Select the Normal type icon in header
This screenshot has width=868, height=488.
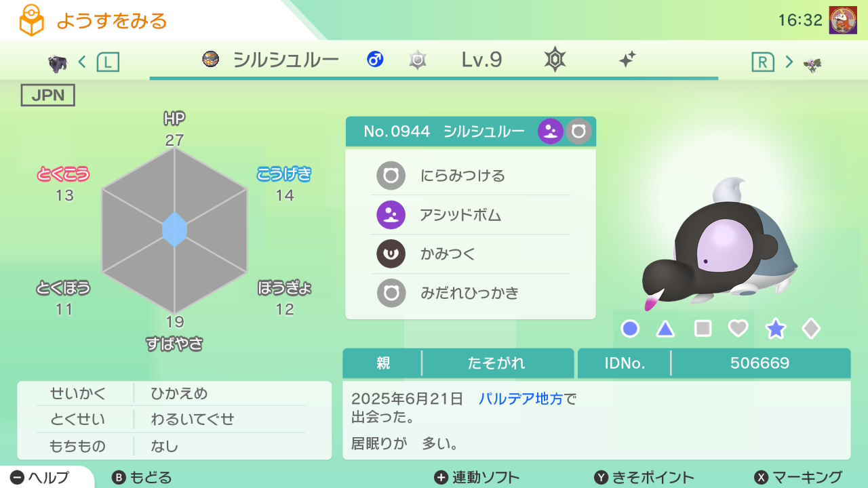click(x=578, y=131)
